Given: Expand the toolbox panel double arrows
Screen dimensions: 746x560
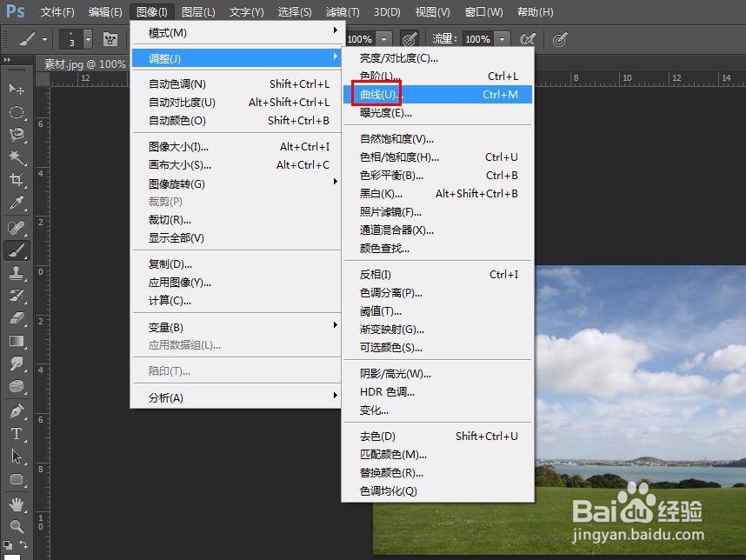Looking at the screenshot, I should [x=7, y=60].
